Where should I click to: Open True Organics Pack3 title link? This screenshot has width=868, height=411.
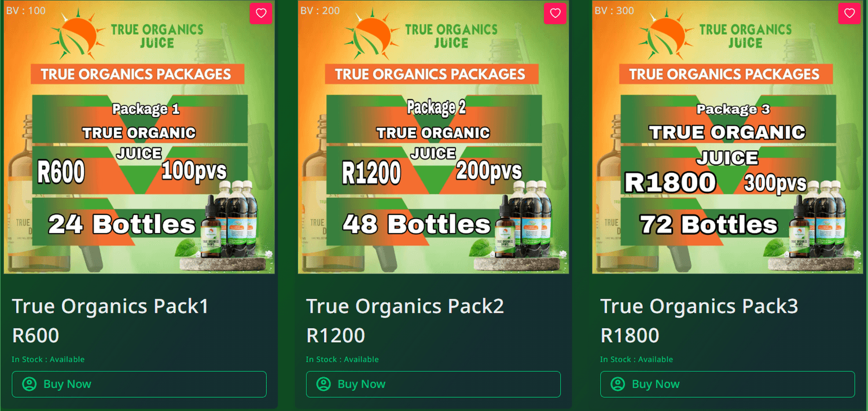(x=699, y=306)
